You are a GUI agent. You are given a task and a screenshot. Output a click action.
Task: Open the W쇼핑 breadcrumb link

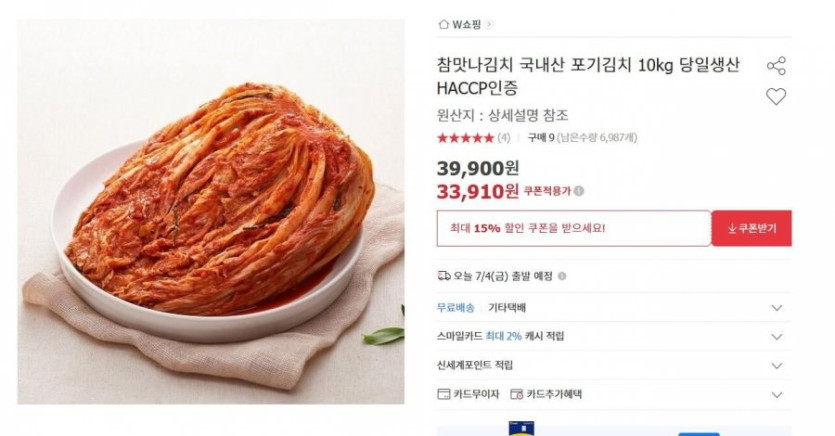pos(466,24)
